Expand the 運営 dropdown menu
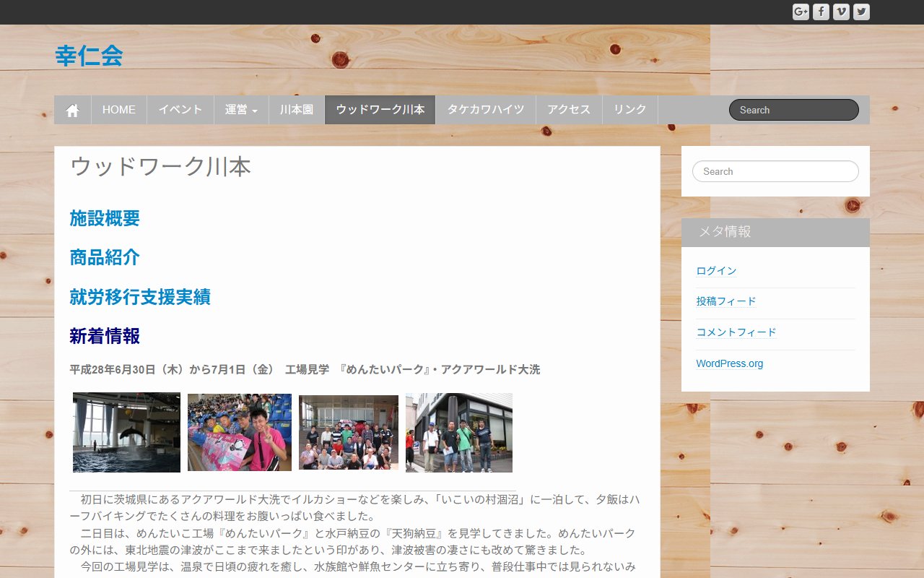This screenshot has width=924, height=578. (x=241, y=110)
